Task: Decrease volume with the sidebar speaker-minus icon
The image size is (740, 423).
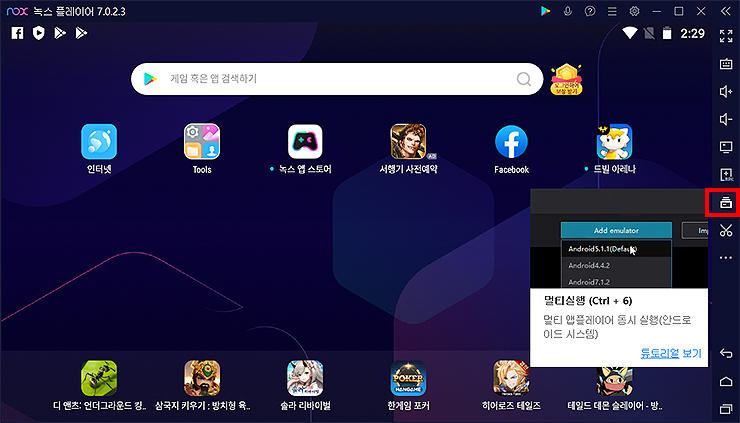Action: [x=726, y=119]
